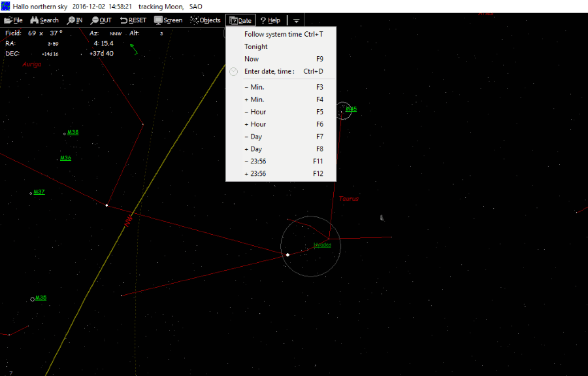Click the clock icon beside Enter date
The height and width of the screenshot is (376, 588).
point(233,71)
